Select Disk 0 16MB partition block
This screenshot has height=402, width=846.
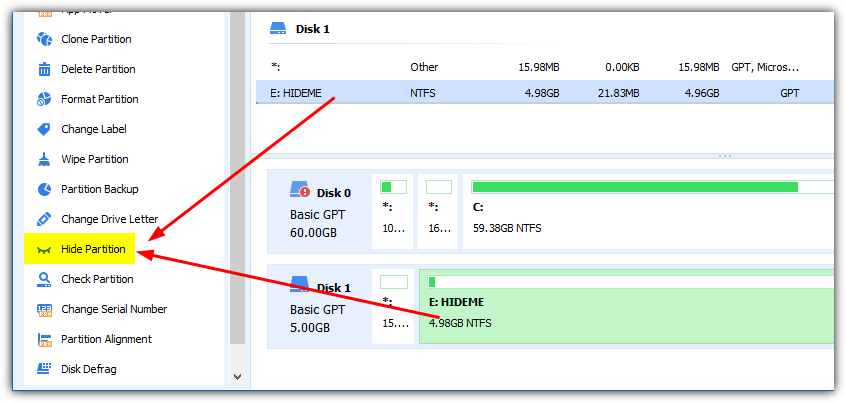pyautogui.click(x=438, y=211)
